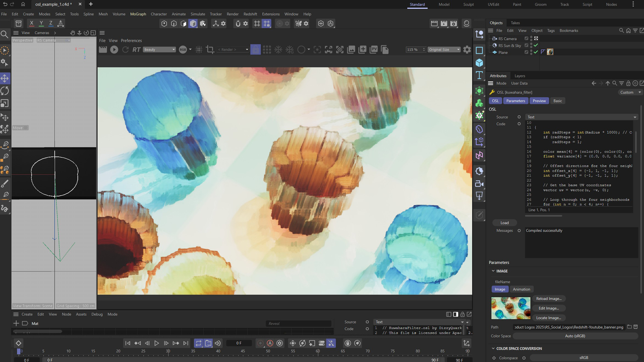This screenshot has width=644, height=362.
Task: Click the Edit Image... button
Action: 548,308
